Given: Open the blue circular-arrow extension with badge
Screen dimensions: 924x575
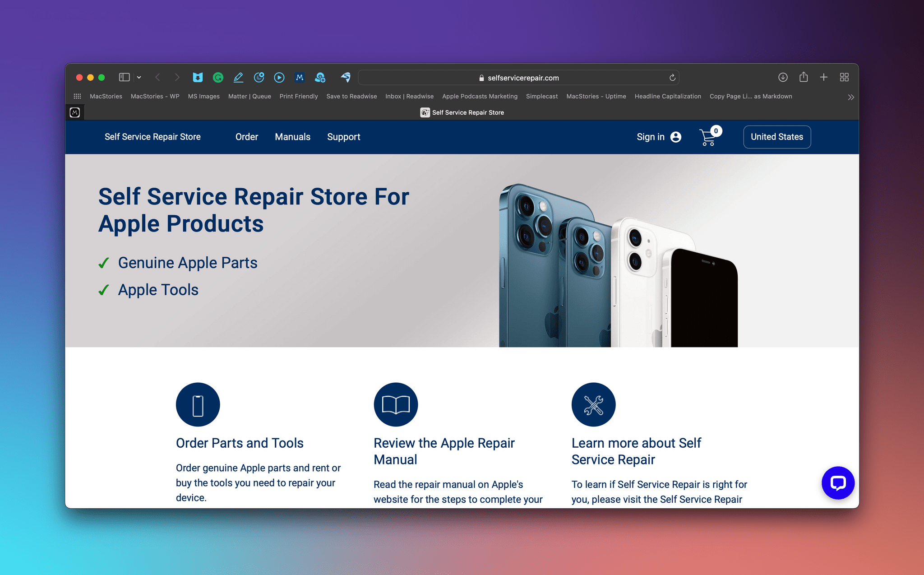Looking at the screenshot, I should coord(259,78).
